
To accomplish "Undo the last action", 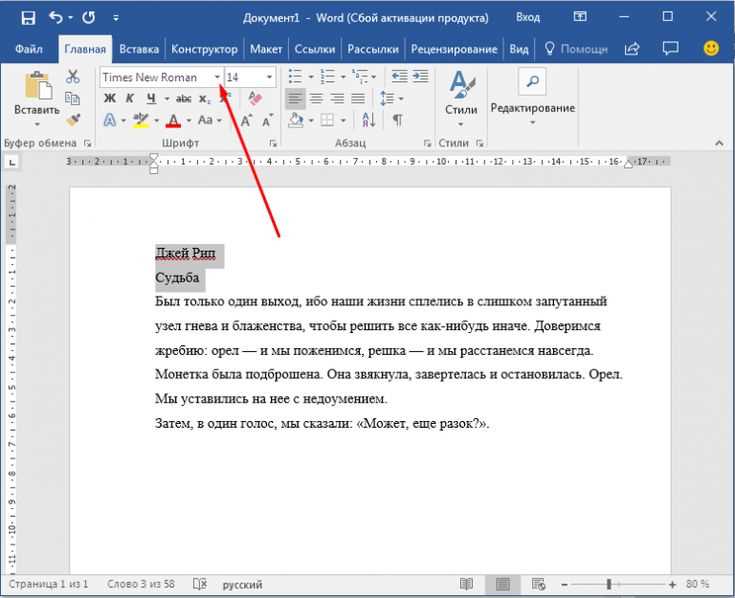I will [56, 18].
